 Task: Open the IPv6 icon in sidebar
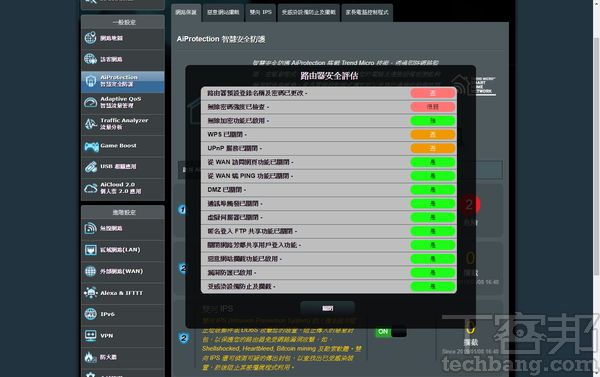(91, 314)
